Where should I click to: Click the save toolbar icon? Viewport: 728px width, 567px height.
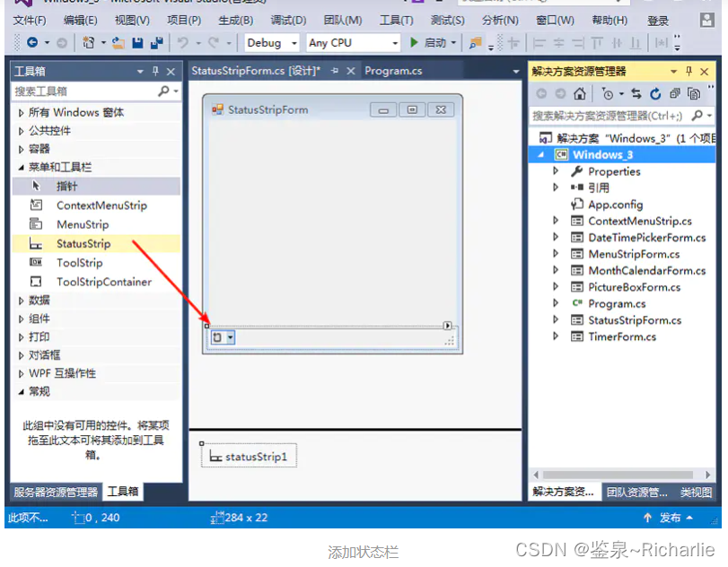coord(137,43)
